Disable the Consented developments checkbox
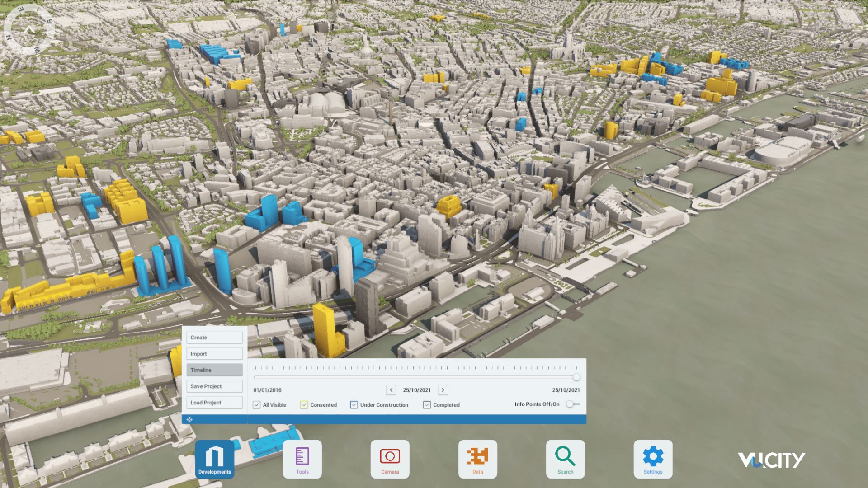 click(x=304, y=405)
